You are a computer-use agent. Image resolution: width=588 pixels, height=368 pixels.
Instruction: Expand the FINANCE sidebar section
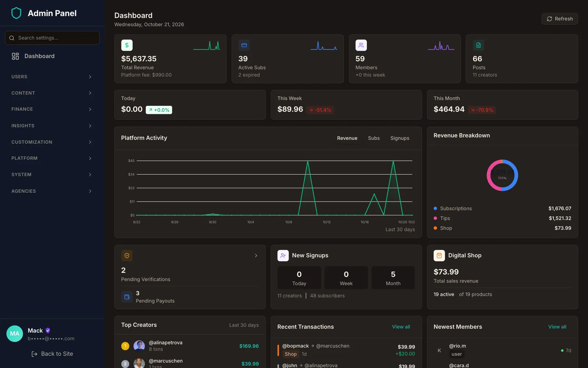click(51, 109)
